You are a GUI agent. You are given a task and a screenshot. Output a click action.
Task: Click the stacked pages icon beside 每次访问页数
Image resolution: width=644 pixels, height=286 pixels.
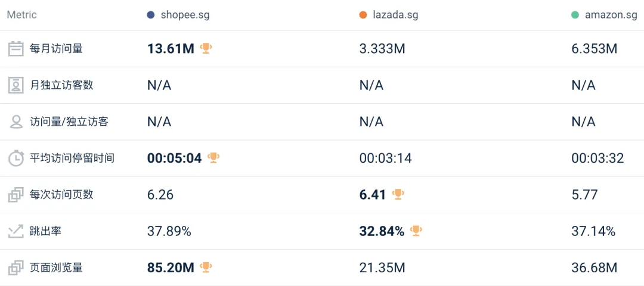click(16, 195)
